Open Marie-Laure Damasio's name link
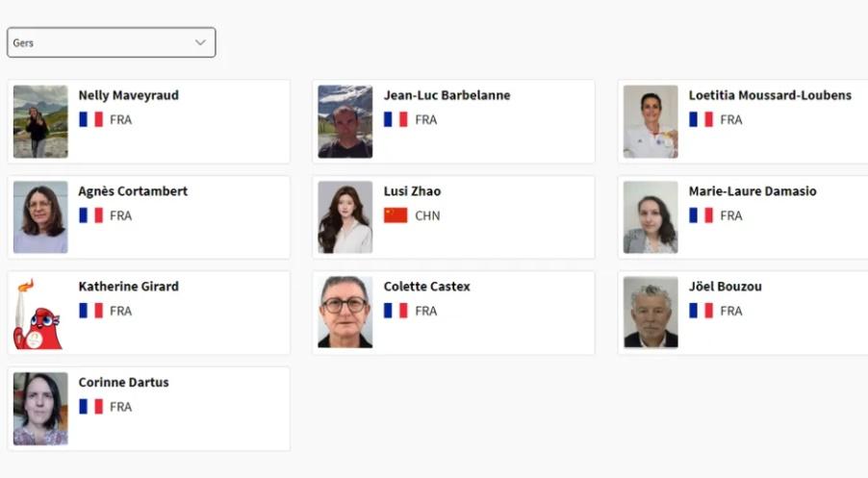This screenshot has width=868, height=478. pyautogui.click(x=752, y=191)
